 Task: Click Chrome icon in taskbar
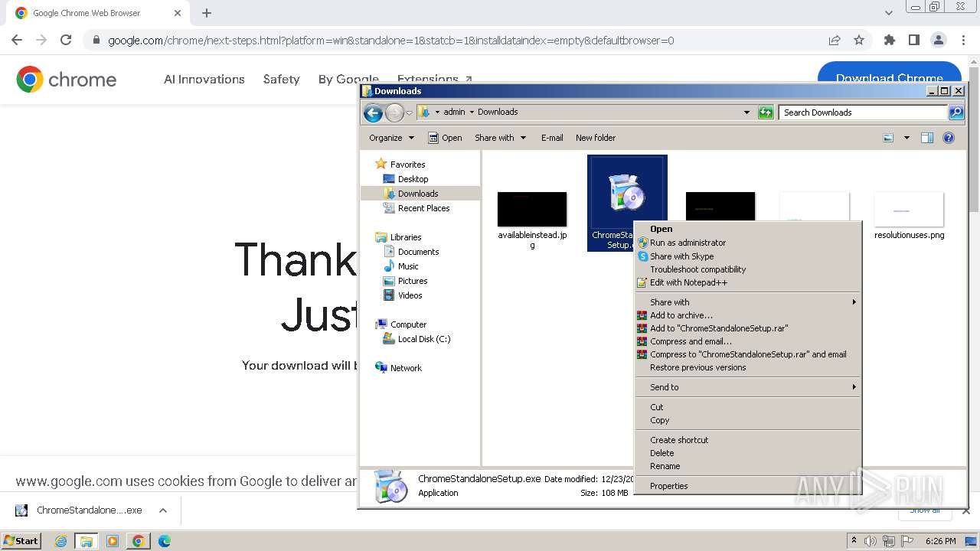pos(138,541)
